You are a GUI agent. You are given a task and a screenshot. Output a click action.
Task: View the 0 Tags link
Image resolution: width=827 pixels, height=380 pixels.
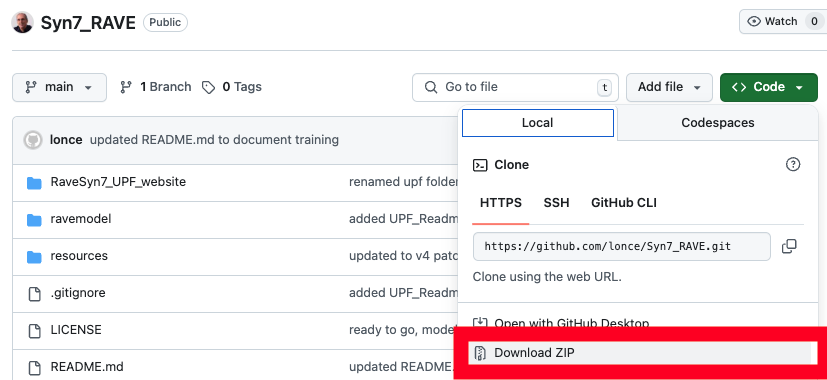point(232,87)
